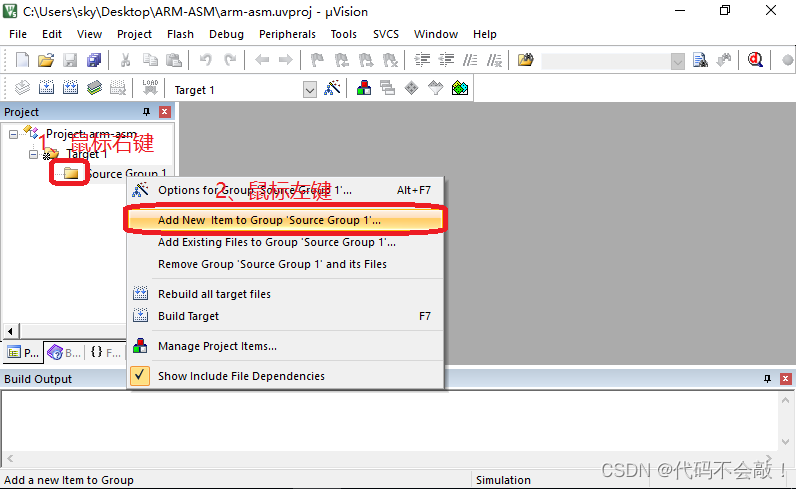Open the Help menu
800x489 pixels.
[x=484, y=34]
